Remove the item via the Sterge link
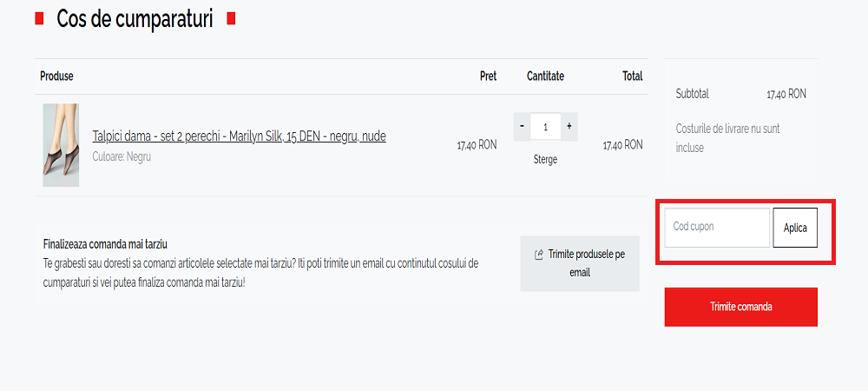This screenshot has width=868, height=391. (x=545, y=159)
